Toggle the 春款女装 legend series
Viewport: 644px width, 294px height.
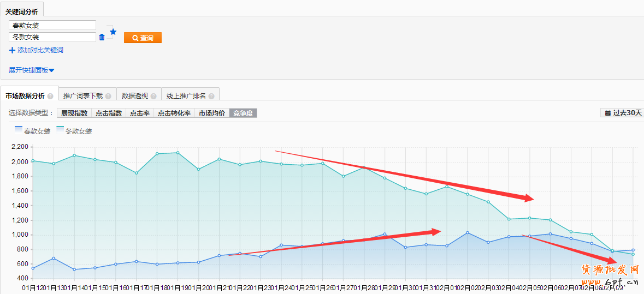point(32,131)
